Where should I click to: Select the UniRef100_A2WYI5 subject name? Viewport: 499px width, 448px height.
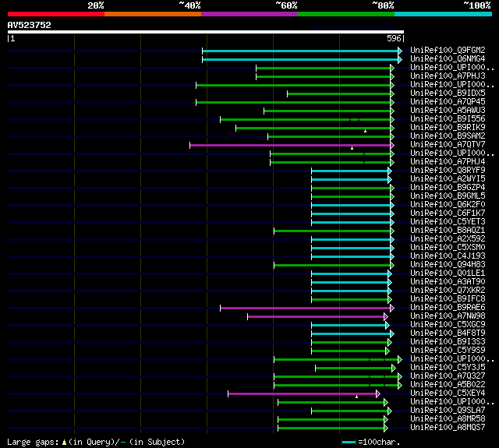[x=448, y=179]
